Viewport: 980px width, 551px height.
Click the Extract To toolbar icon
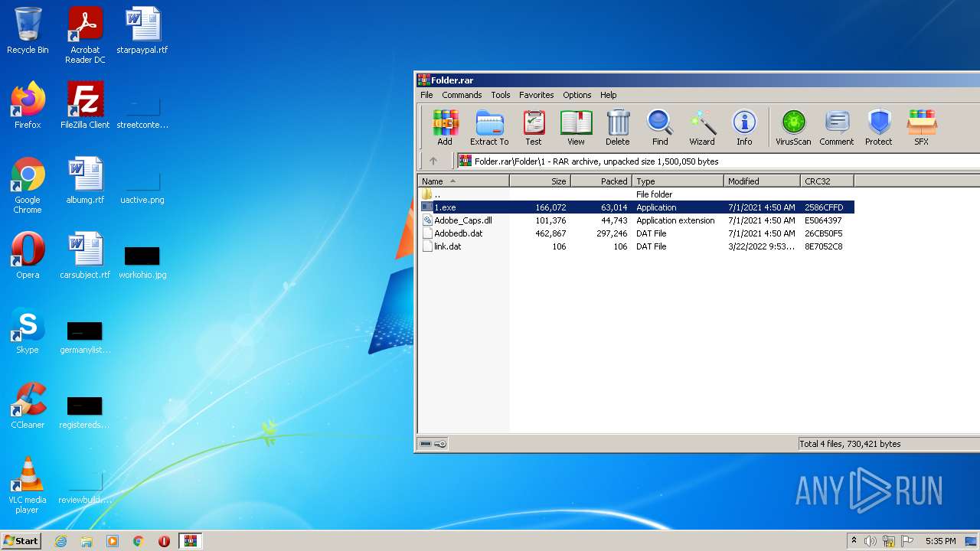pyautogui.click(x=489, y=127)
